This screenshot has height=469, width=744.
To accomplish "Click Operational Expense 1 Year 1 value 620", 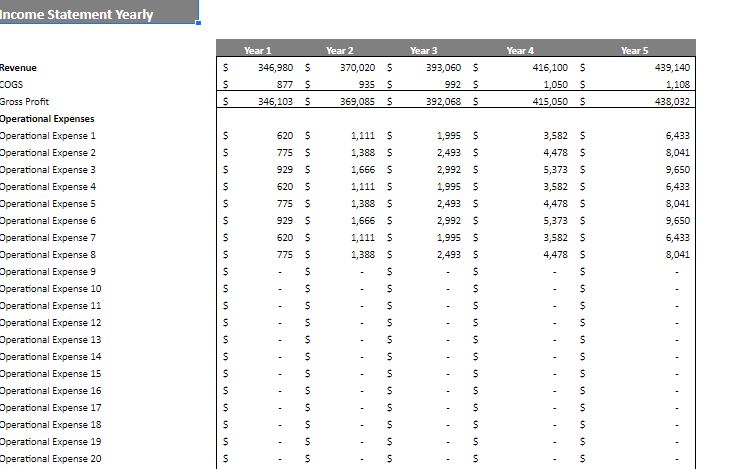I will 285,136.
